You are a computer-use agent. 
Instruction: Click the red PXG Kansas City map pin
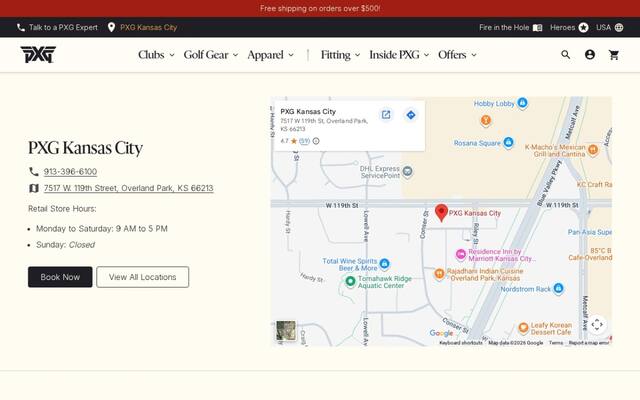coord(441,213)
